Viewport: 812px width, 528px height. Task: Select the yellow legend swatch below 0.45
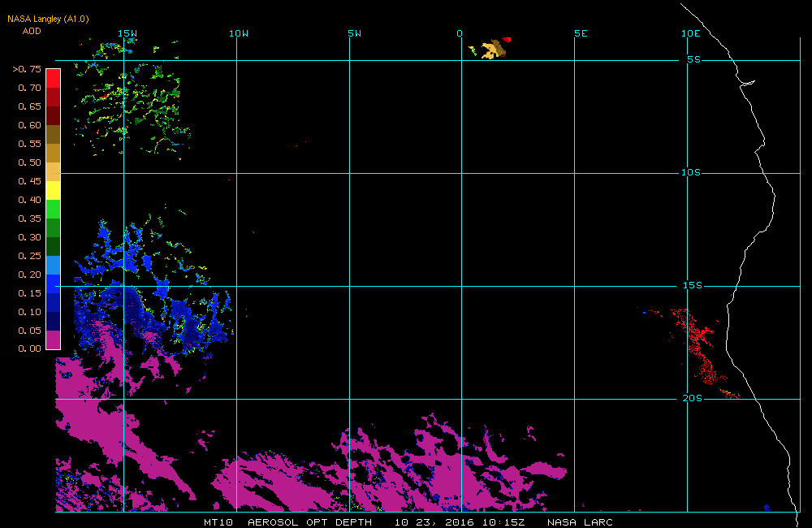point(54,190)
